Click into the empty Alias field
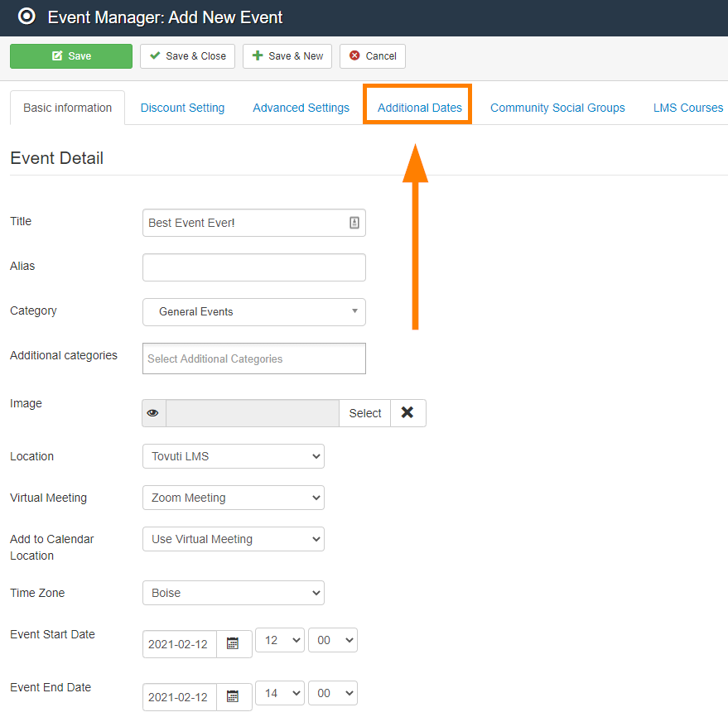 coord(253,267)
